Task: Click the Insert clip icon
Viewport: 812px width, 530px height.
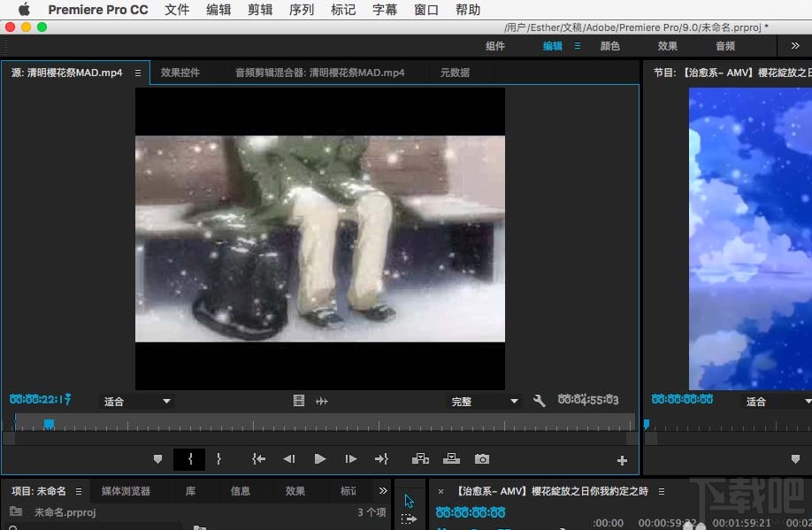Action: [x=420, y=458]
